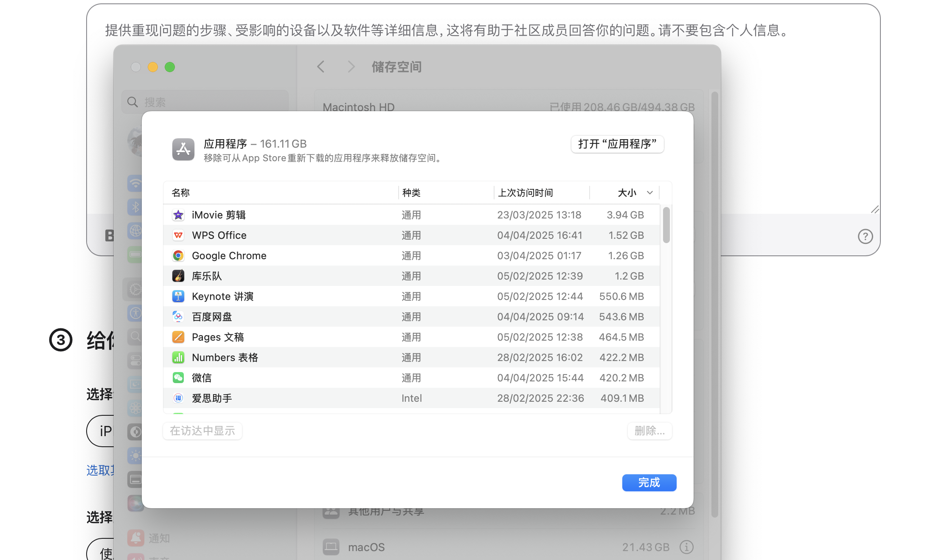Click the App Store applications icon
The image size is (950, 560).
[x=183, y=149]
